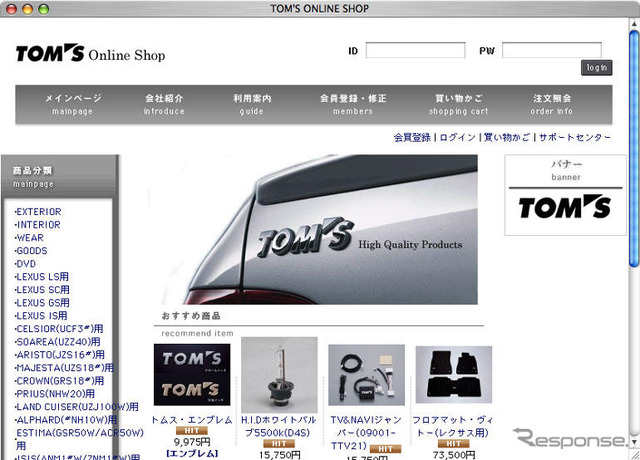
Task: Select the EXTERIOR category
Action: 38,212
